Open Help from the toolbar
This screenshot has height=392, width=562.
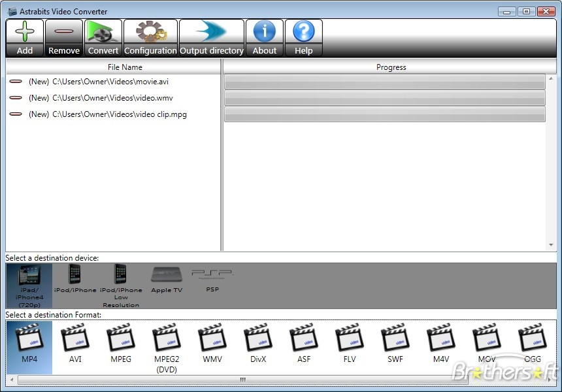(x=304, y=38)
